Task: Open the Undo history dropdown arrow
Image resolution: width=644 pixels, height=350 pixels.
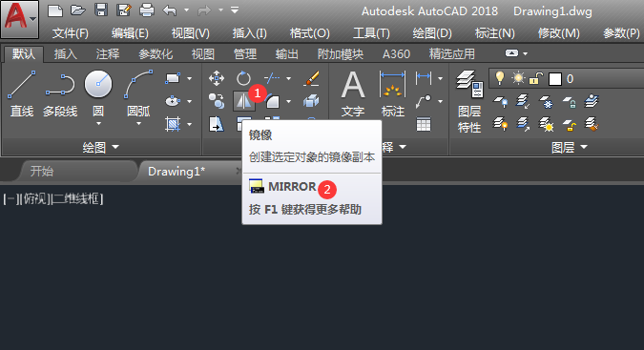Action: (x=186, y=10)
